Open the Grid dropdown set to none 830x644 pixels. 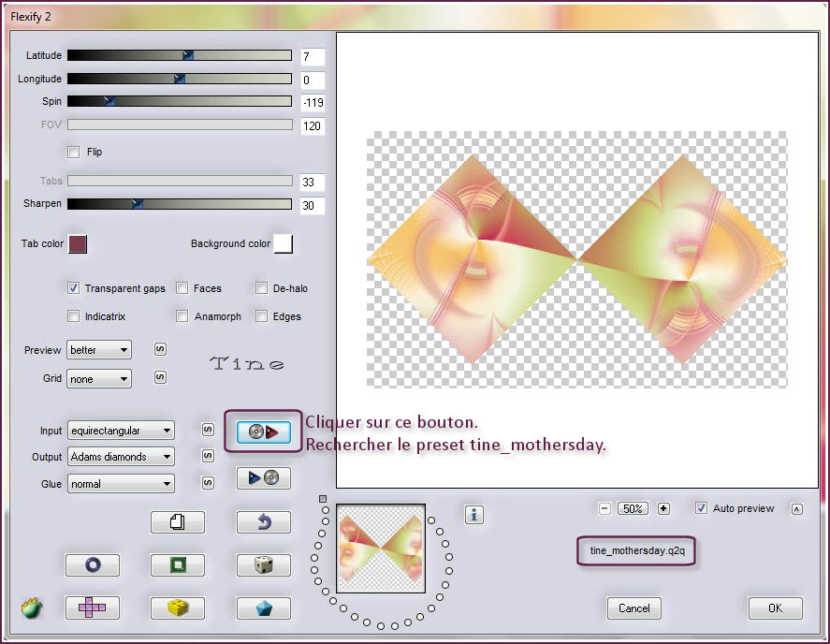(x=99, y=379)
